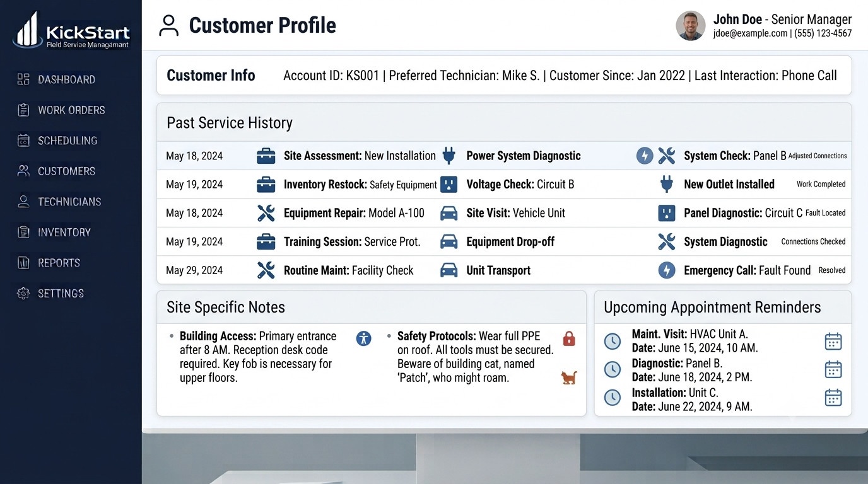
Task: Click 'Date: June 15, 2024, 10 AM.' text
Action: [695, 348]
